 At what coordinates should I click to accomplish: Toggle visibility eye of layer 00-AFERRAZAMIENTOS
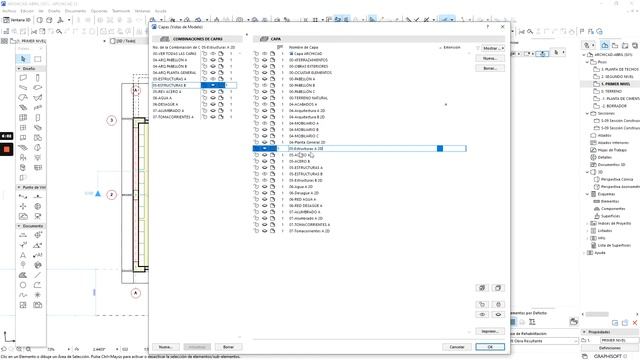click(264, 60)
